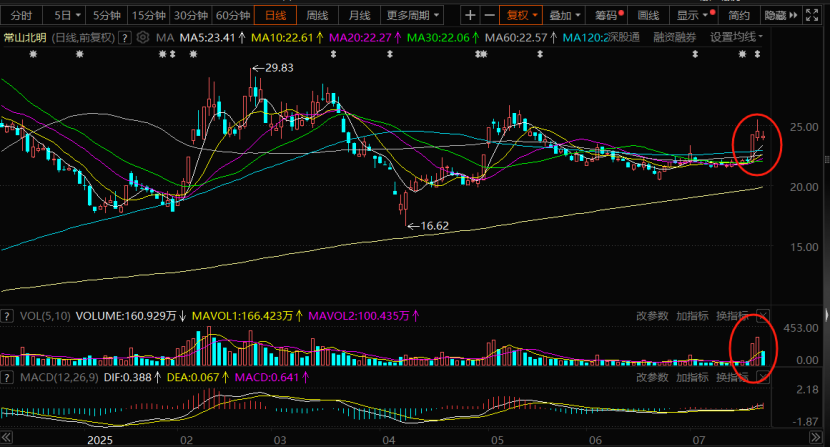831x447 pixels.
Task: Click the MACD(12,26,9) indicator name
Action: [59, 378]
